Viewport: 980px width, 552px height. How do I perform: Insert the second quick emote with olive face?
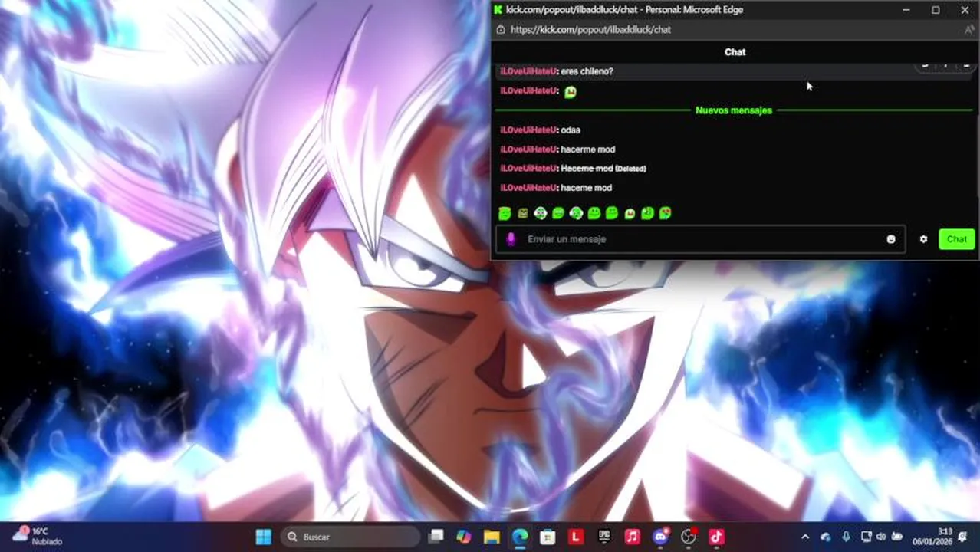pos(523,213)
